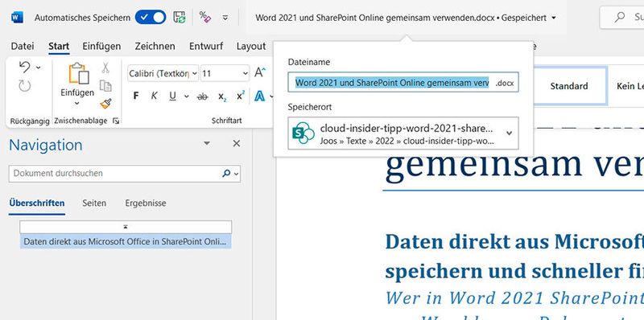
Task: Click the SharePoint icon in Speicherort
Action: pos(303,133)
